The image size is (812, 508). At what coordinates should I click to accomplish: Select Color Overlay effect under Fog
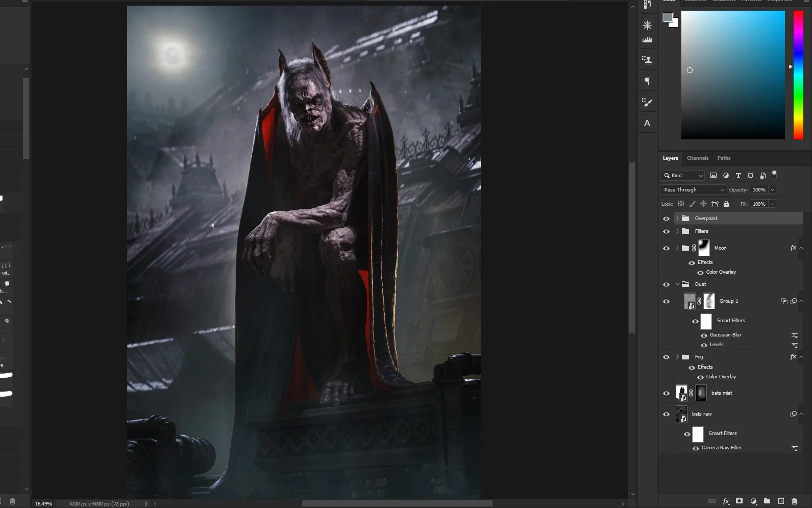(x=721, y=377)
